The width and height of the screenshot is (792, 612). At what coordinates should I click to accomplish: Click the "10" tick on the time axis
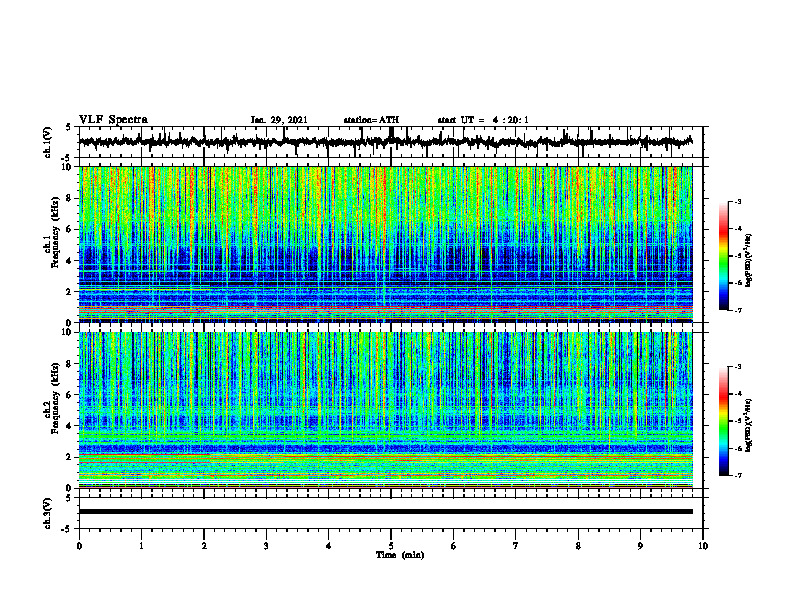point(703,546)
